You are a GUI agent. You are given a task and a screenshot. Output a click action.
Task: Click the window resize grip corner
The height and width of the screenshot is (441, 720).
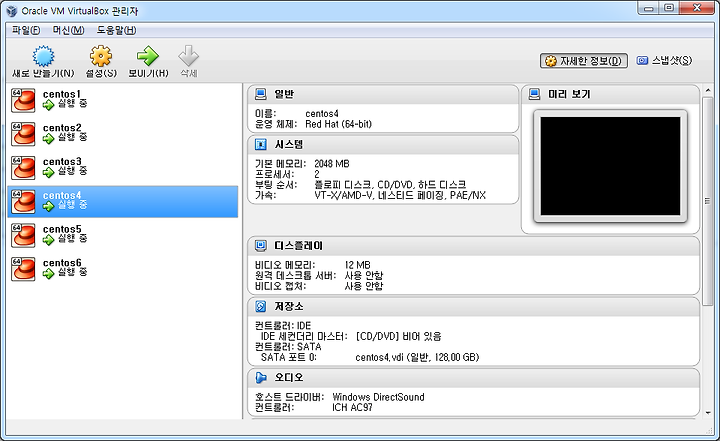(709, 430)
